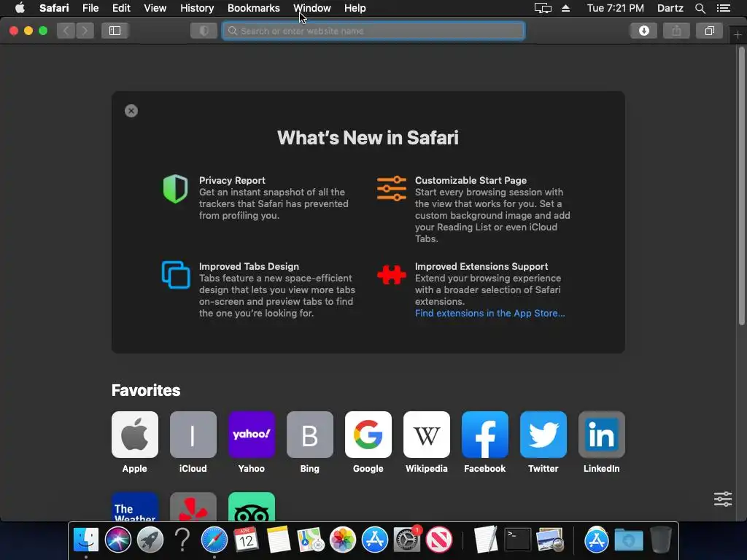Open a new tab with plus button
Image resolution: width=747 pixels, height=560 pixels.
738,35
